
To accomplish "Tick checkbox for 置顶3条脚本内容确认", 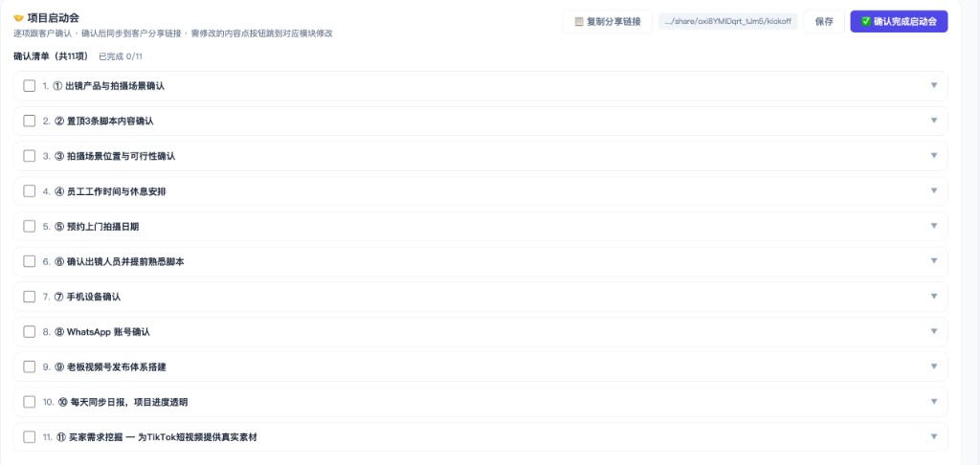I will 30,121.
